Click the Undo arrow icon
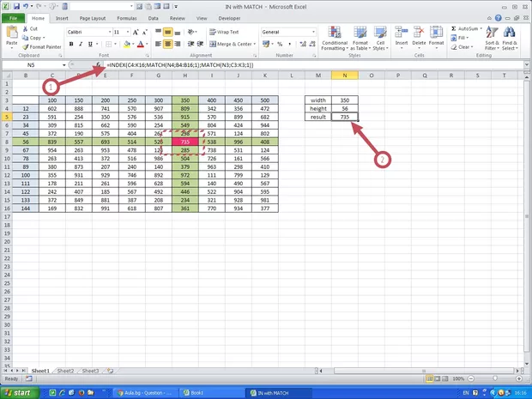This screenshot has width=532, height=399. [x=26, y=6]
